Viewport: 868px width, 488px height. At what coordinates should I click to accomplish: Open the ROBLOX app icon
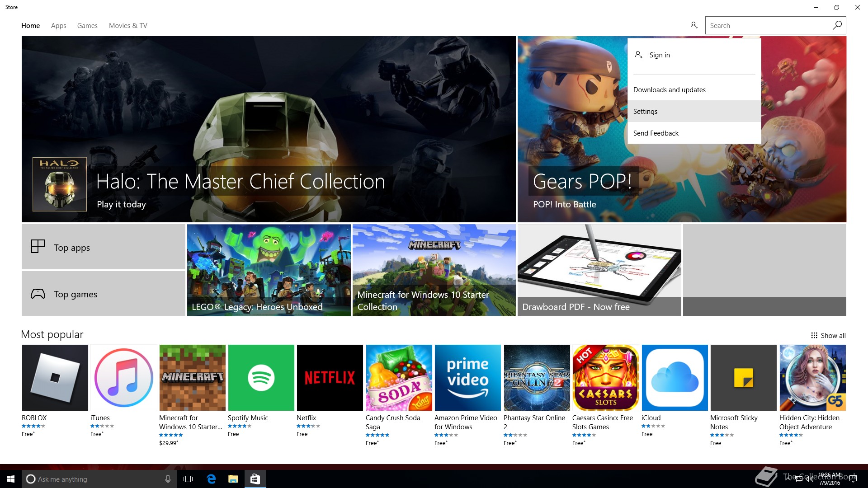(55, 378)
